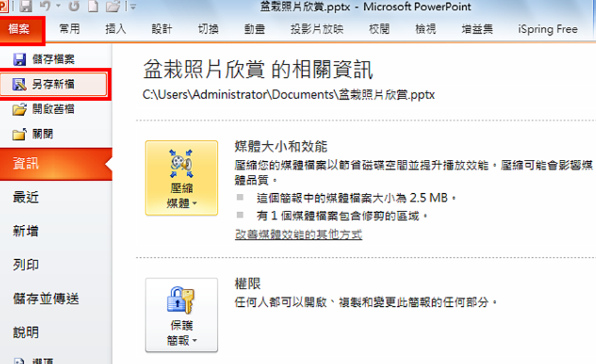
Task: Click the 權限 heading
Action: (x=247, y=284)
